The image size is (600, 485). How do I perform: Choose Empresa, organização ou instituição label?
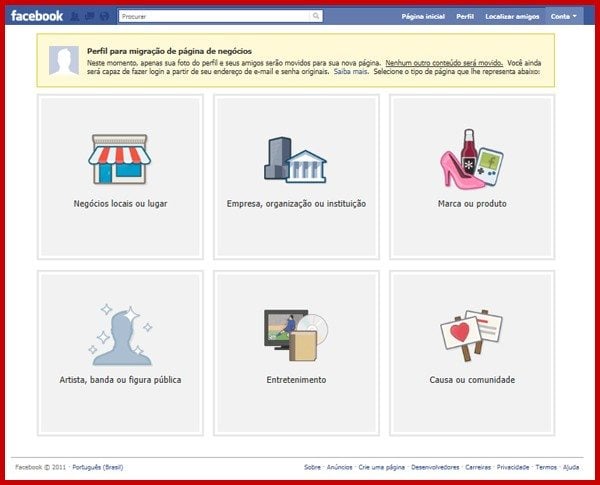point(296,204)
